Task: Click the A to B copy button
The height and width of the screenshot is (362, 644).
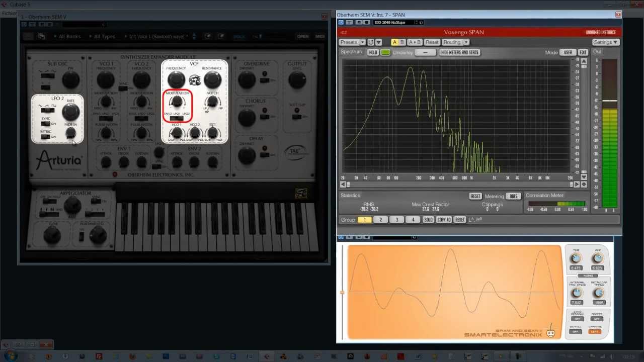Action: click(415, 42)
